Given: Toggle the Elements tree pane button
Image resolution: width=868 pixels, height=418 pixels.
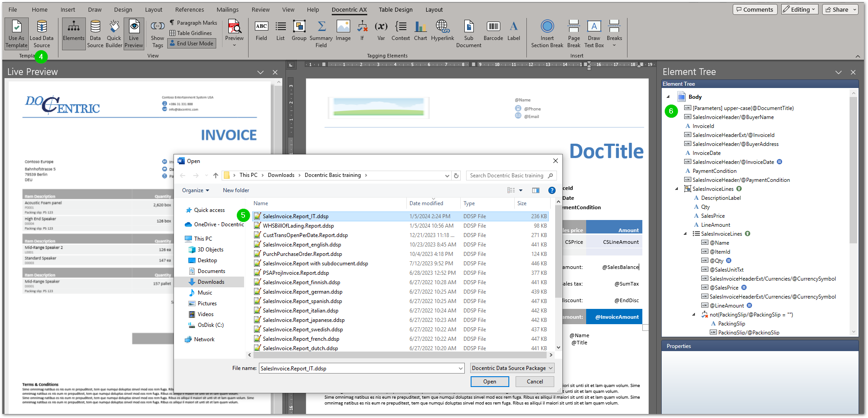Looking at the screenshot, I should [x=74, y=34].
